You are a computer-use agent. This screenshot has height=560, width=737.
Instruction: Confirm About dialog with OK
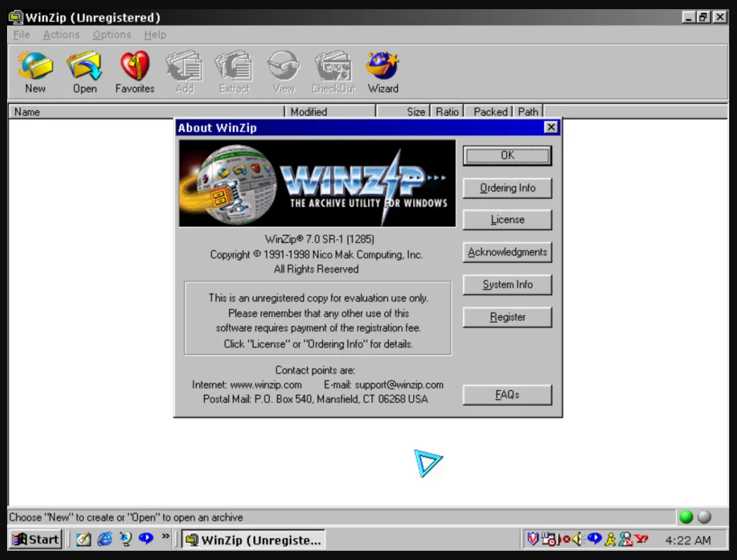(507, 156)
